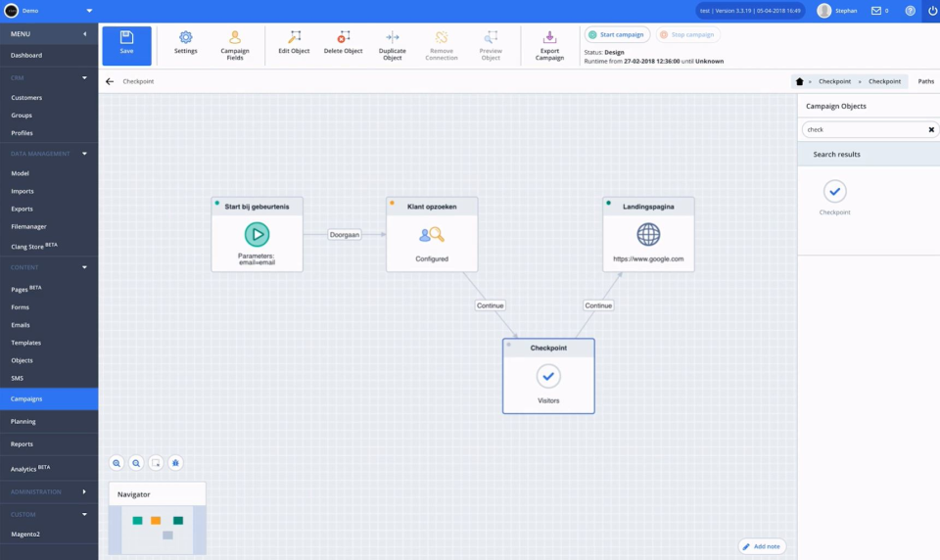Switch to the Paths tab

[x=925, y=81]
